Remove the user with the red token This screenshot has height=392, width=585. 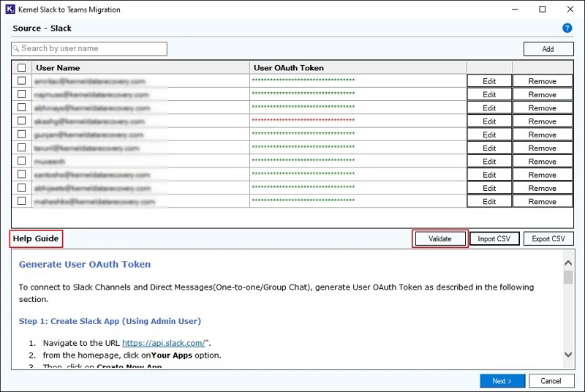(x=543, y=121)
